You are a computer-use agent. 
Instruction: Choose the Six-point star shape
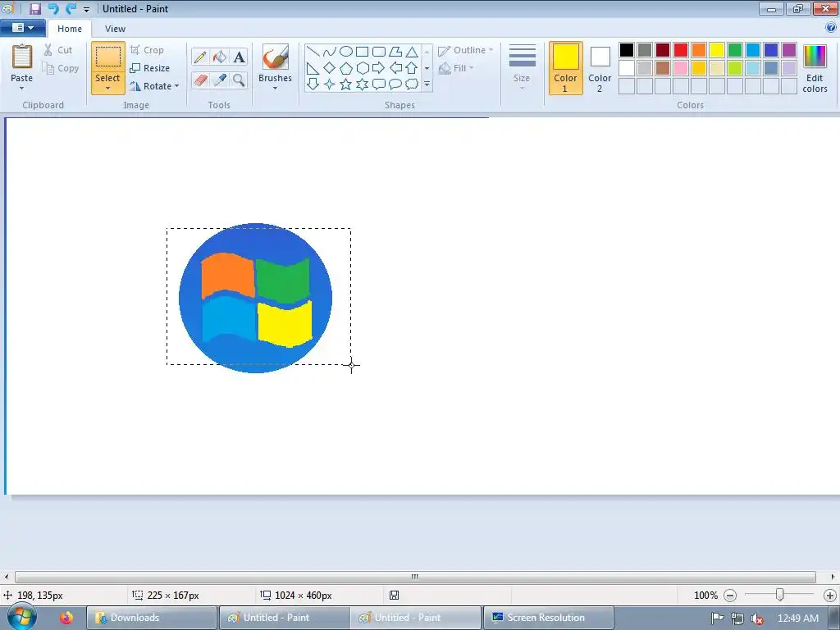362,84
